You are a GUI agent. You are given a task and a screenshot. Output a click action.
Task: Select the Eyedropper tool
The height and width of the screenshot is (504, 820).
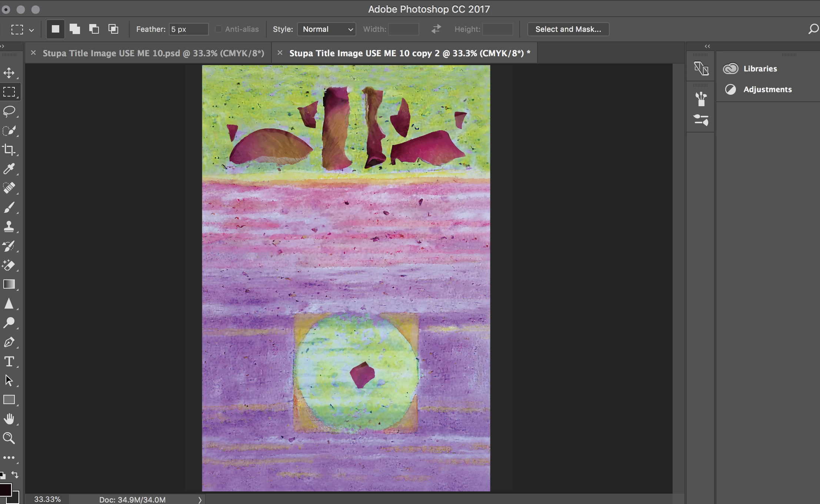click(9, 169)
